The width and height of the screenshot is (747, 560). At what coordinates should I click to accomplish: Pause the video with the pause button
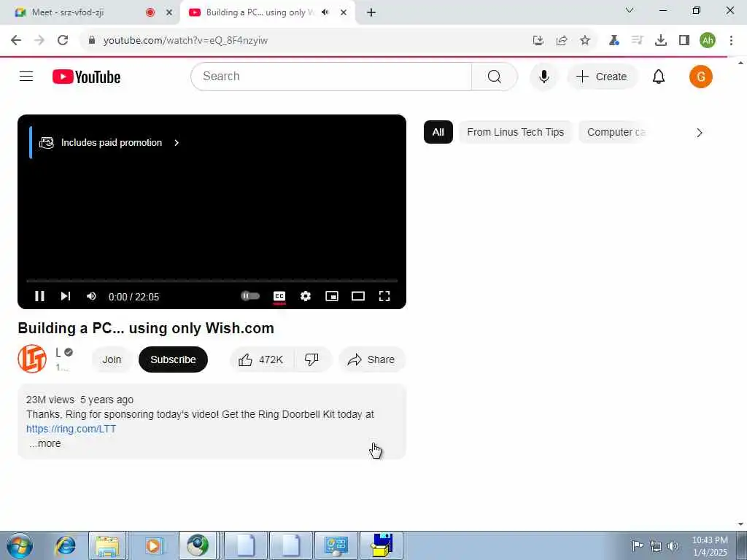tap(39, 296)
